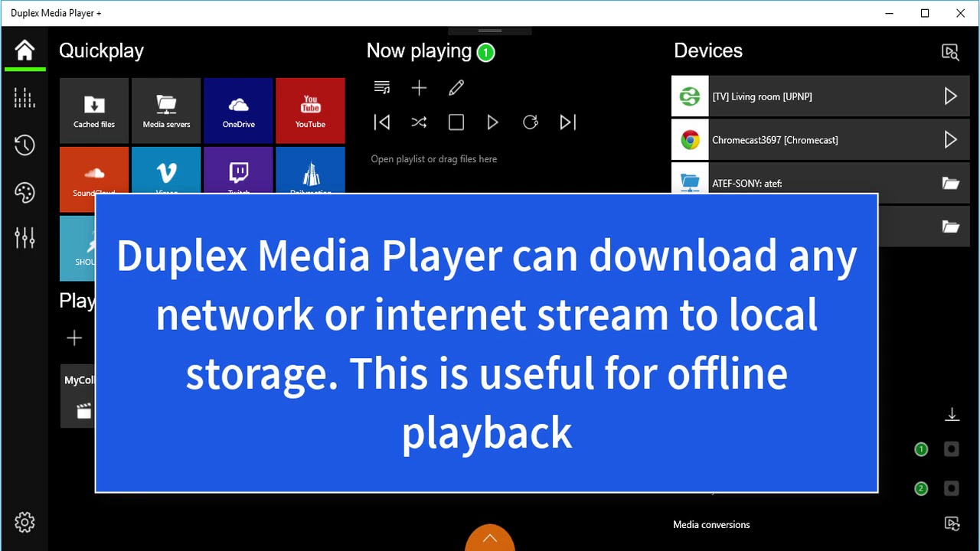Open the mixer sliders sidebar icon
This screenshot has width=980, height=551.
pyautogui.click(x=24, y=238)
